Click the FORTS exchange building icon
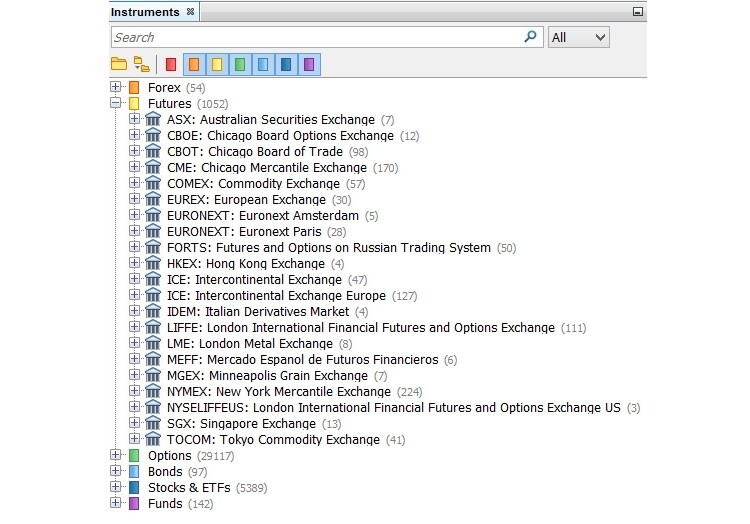Image resolution: width=750 pixels, height=524 pixels. (153, 247)
